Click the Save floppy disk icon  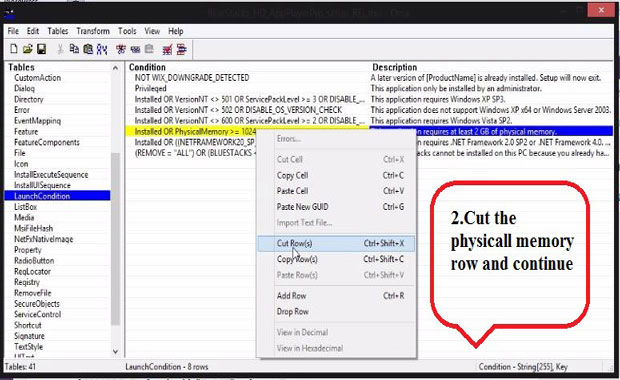click(41, 49)
